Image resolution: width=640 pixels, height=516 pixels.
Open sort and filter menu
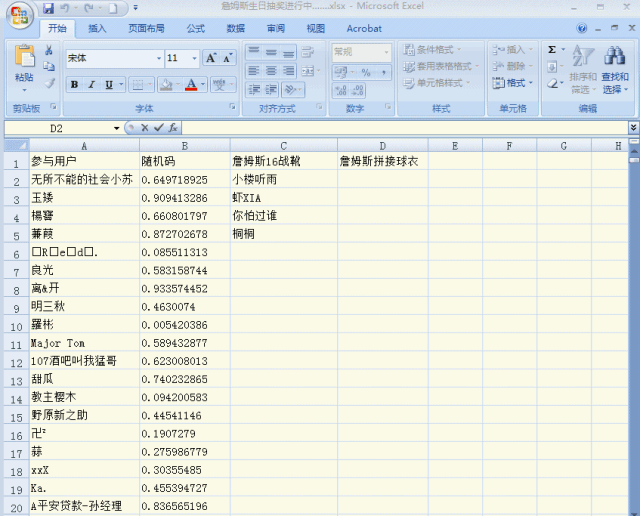(x=583, y=69)
